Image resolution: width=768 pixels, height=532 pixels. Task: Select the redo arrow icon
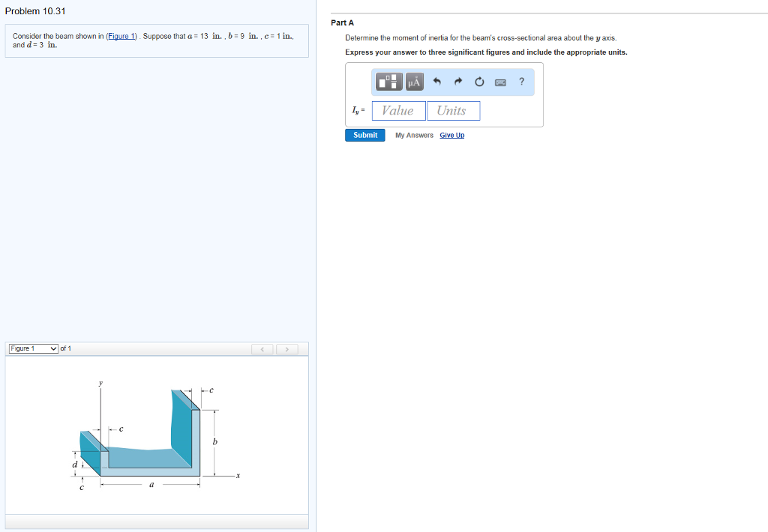[x=457, y=82]
